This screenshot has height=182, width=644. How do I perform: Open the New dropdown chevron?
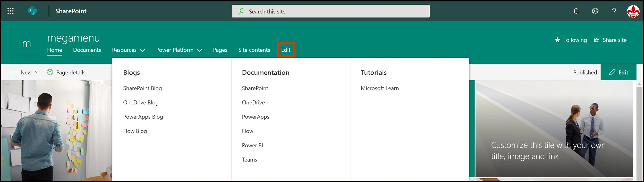pyautogui.click(x=37, y=72)
